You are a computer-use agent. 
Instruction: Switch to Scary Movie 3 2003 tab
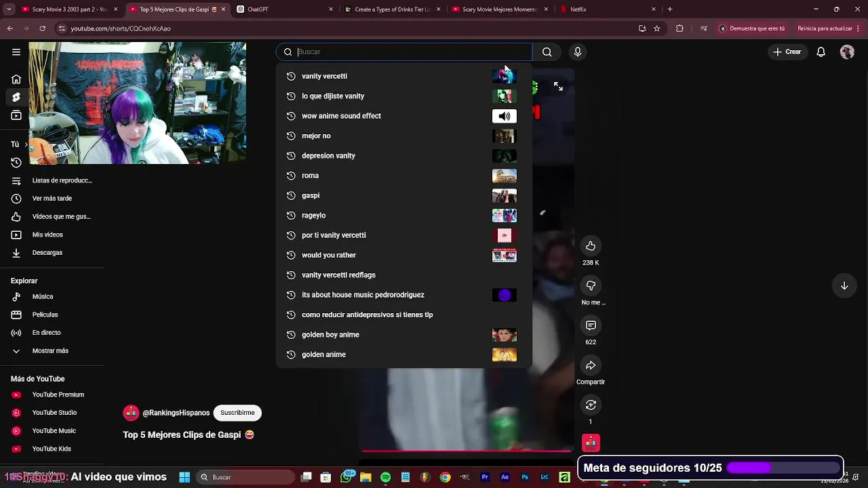[69, 9]
